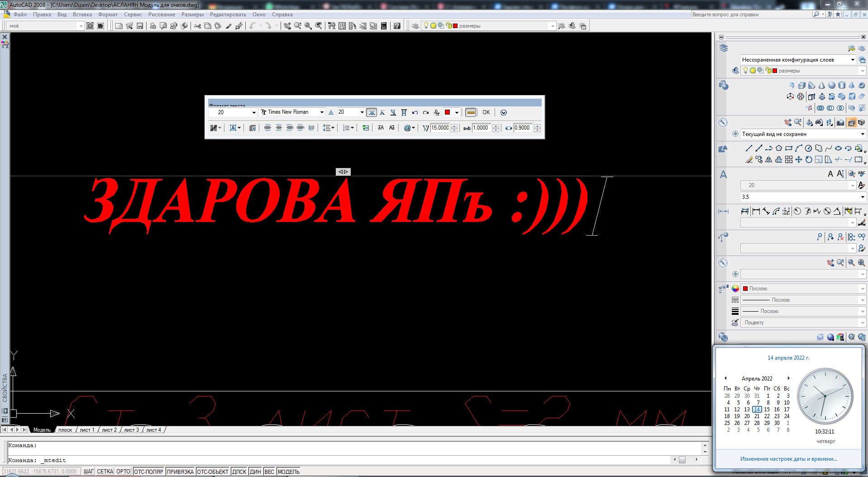Click the red text color swatch
This screenshot has width=868, height=477.
(x=448, y=112)
